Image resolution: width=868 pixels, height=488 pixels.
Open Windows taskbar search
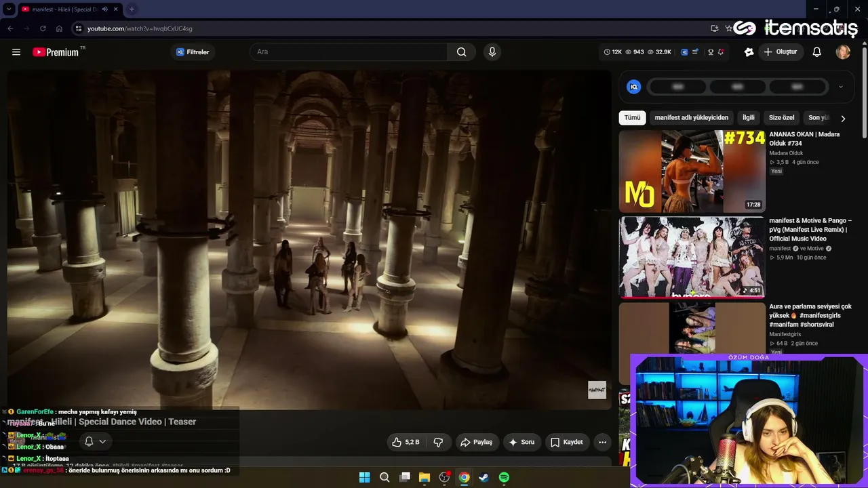coord(384,477)
